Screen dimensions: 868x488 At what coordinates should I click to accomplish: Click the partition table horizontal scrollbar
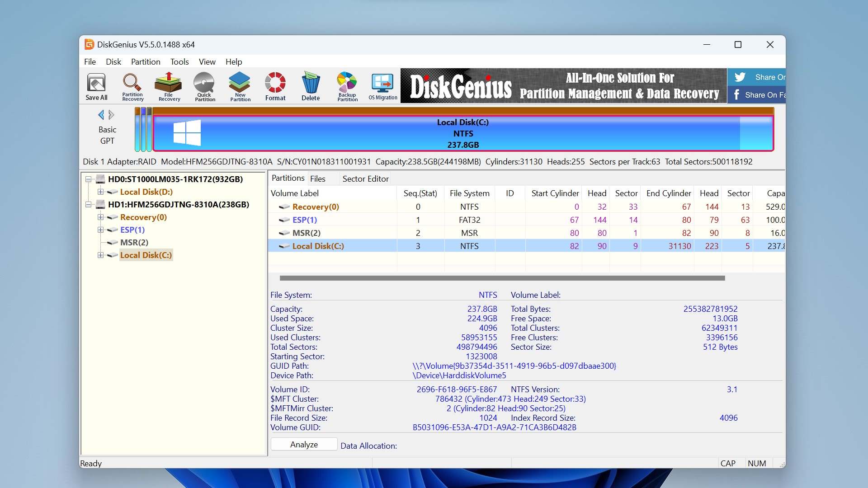point(502,278)
